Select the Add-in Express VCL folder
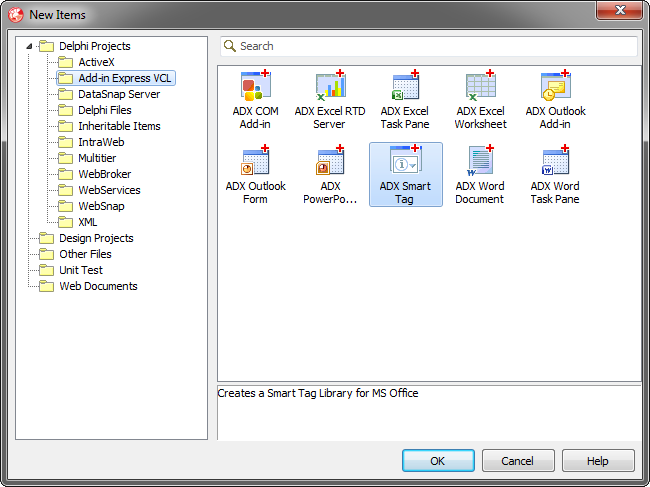Viewport: 650px width, 487px height. pyautogui.click(x=116, y=78)
